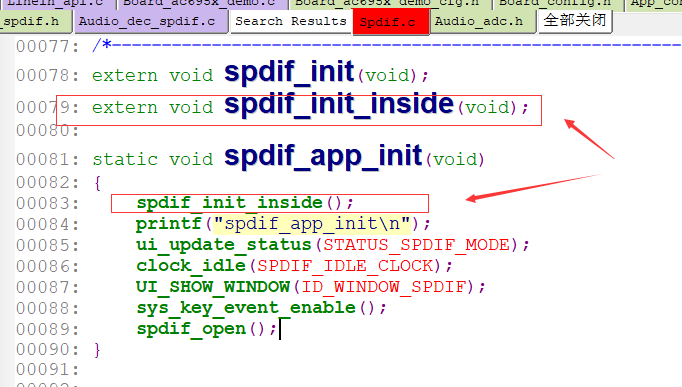Click clock_idle on line 86

(191, 266)
